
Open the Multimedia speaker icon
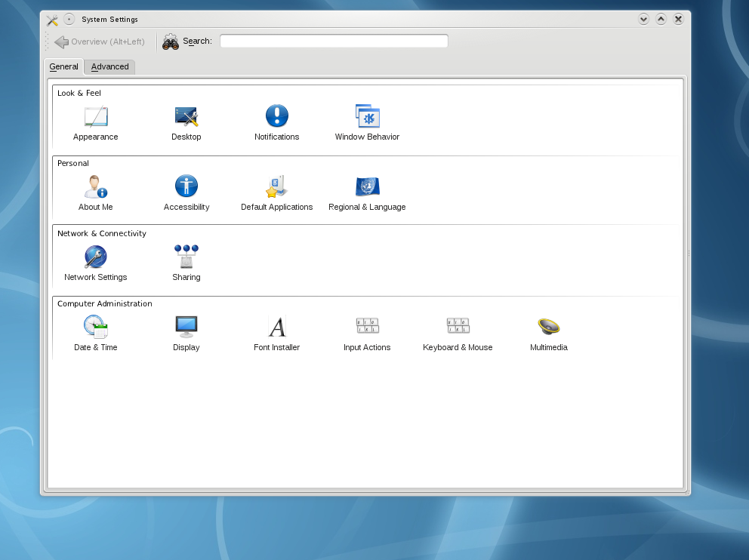coord(548,327)
